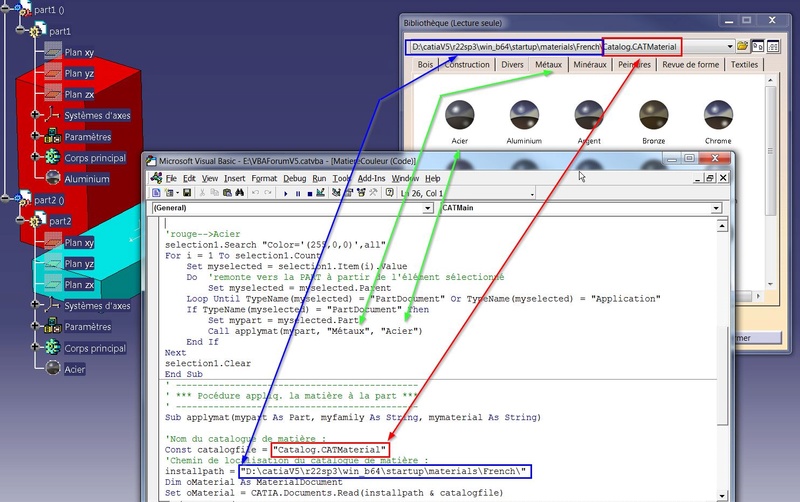The height and width of the screenshot is (502, 800).
Task: Click the VBA Help question mark icon
Action: (x=390, y=193)
